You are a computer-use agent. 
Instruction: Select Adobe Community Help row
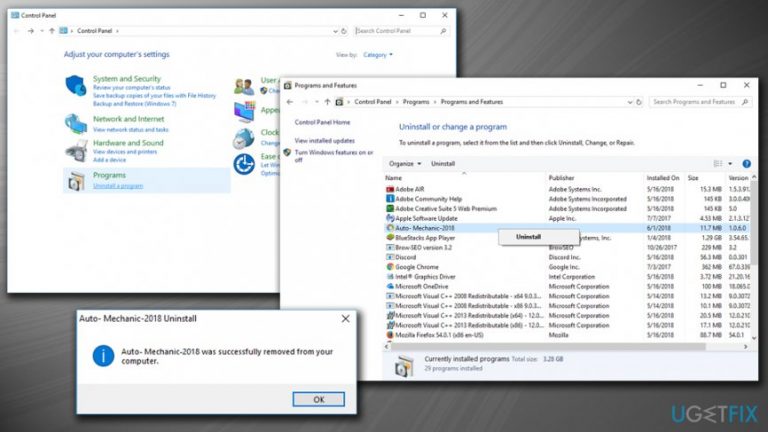[567, 199]
